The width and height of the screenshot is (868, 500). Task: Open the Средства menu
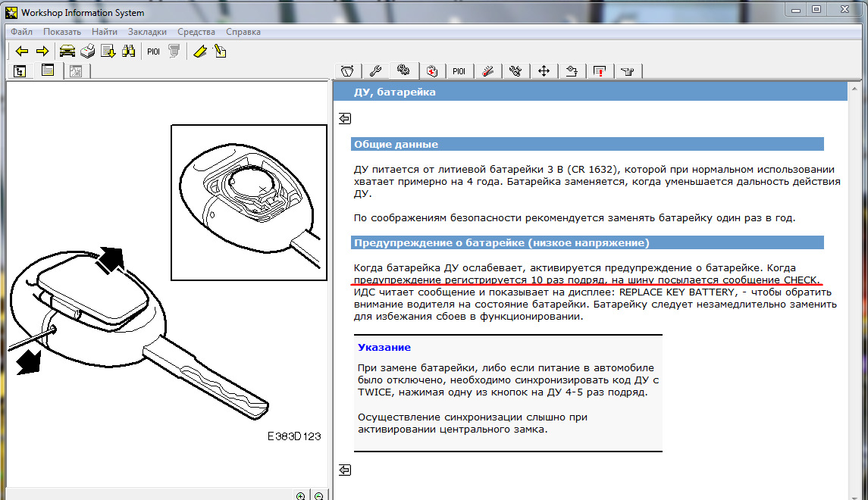pyautogui.click(x=196, y=32)
